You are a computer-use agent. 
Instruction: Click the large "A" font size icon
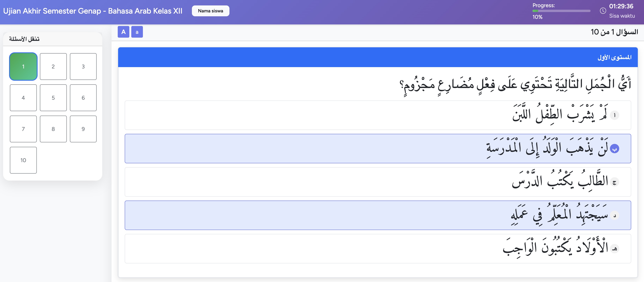coord(123,32)
